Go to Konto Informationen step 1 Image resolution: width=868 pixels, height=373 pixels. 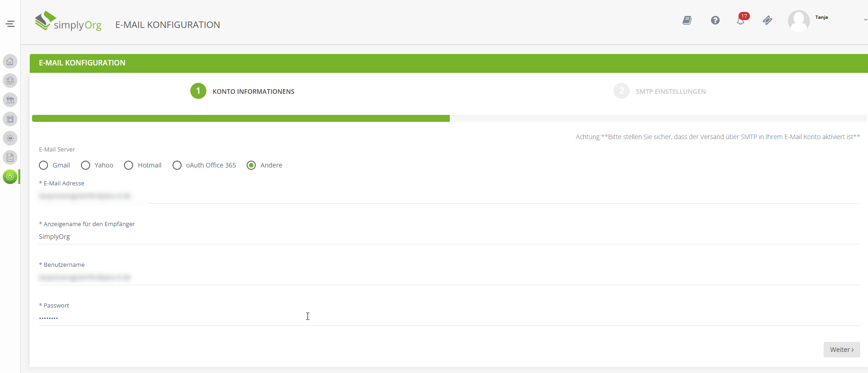pyautogui.click(x=198, y=91)
